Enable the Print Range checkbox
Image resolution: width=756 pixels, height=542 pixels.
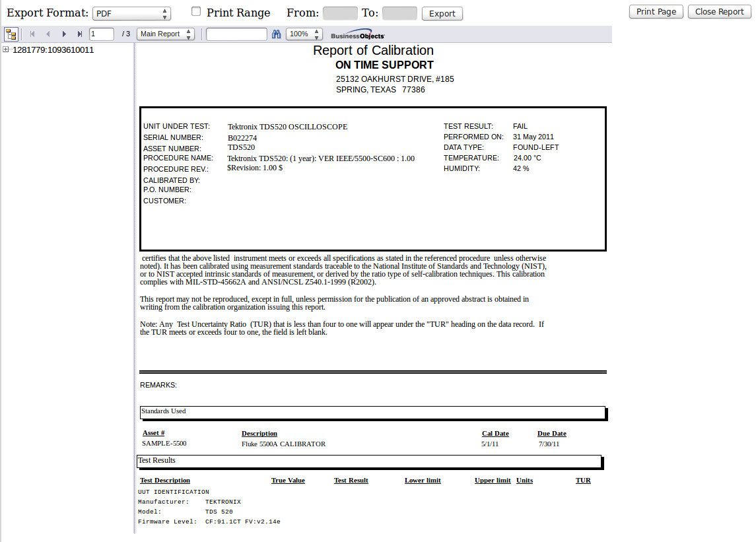click(195, 11)
